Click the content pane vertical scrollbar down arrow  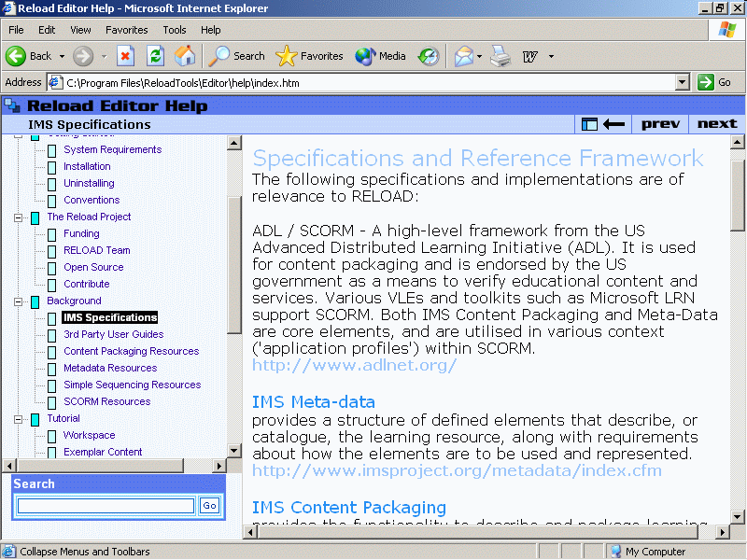[x=738, y=516]
